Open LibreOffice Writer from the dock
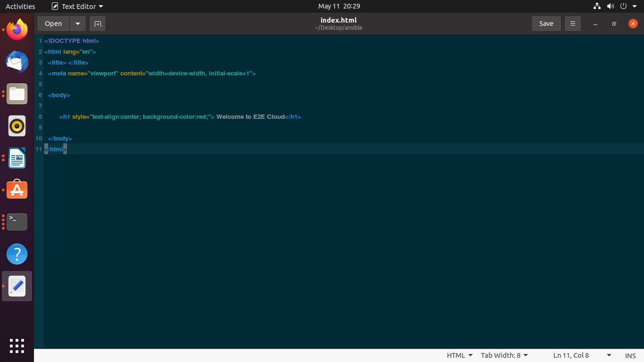The width and height of the screenshot is (644, 362). 17,158
